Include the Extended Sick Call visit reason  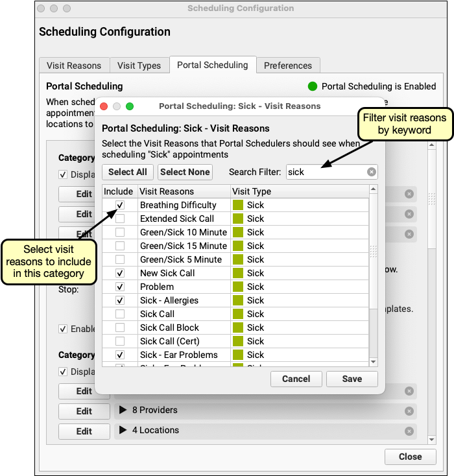click(120, 219)
